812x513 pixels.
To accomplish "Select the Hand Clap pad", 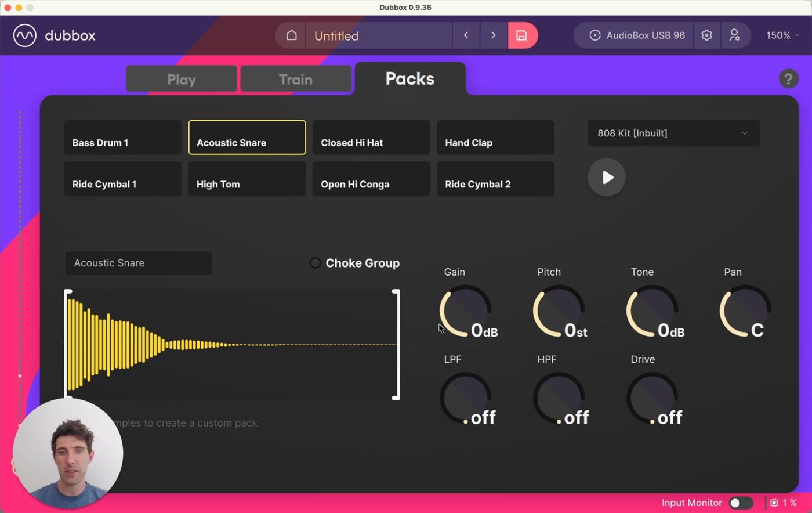I will (495, 138).
